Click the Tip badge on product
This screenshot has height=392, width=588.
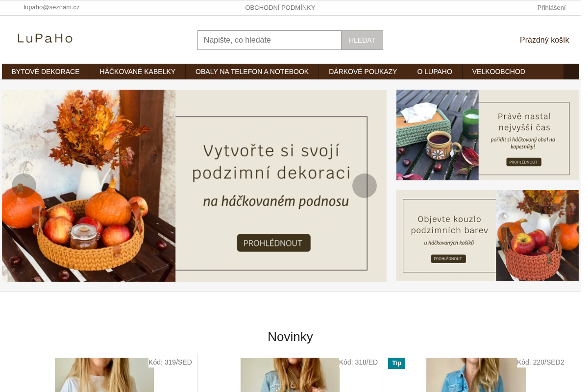coord(396,363)
